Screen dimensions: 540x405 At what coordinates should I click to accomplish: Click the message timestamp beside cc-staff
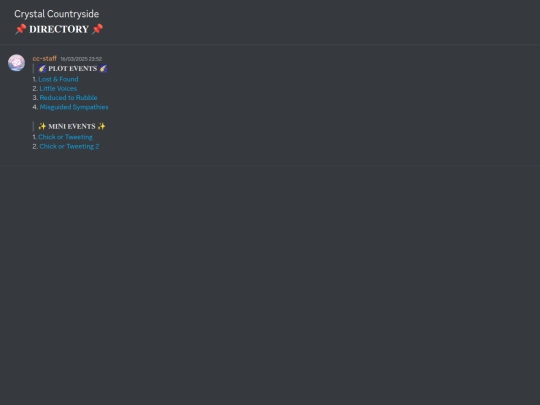click(81, 59)
